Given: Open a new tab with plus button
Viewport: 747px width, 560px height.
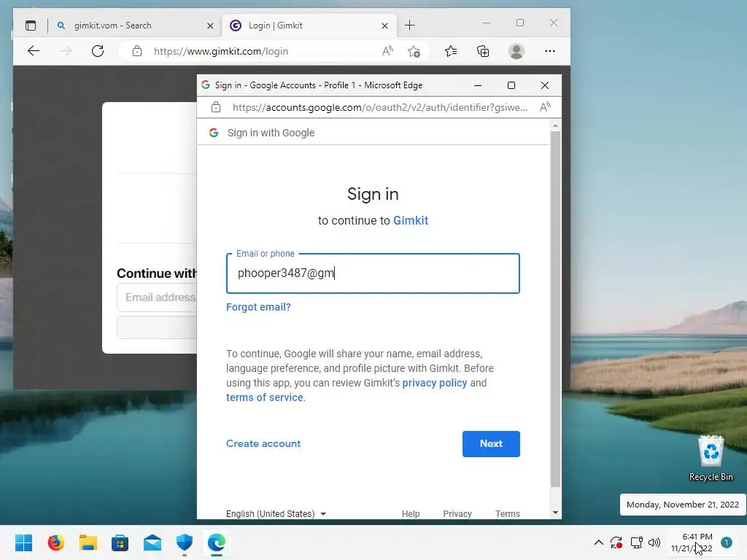Looking at the screenshot, I should pos(410,26).
